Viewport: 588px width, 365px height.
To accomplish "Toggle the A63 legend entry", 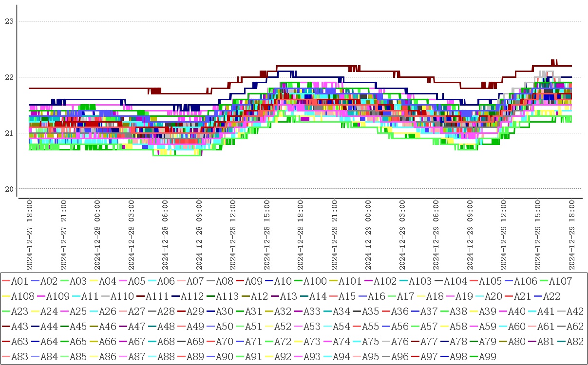I will tap(19, 342).
